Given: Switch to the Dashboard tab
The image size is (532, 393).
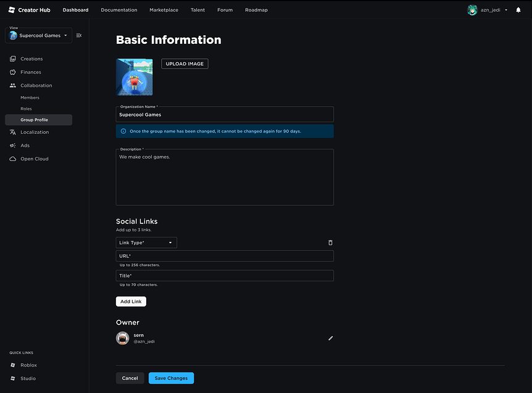Looking at the screenshot, I should point(75,9).
